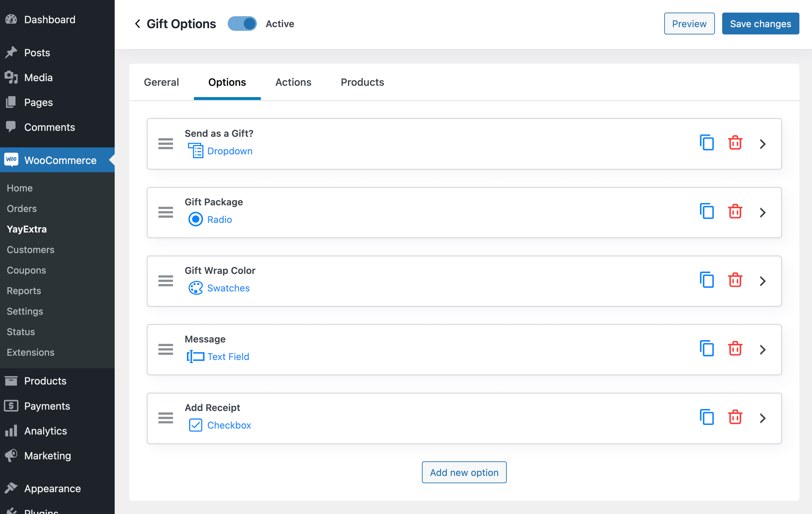Switch to the Gereral tab
The width and height of the screenshot is (812, 514).
[161, 82]
